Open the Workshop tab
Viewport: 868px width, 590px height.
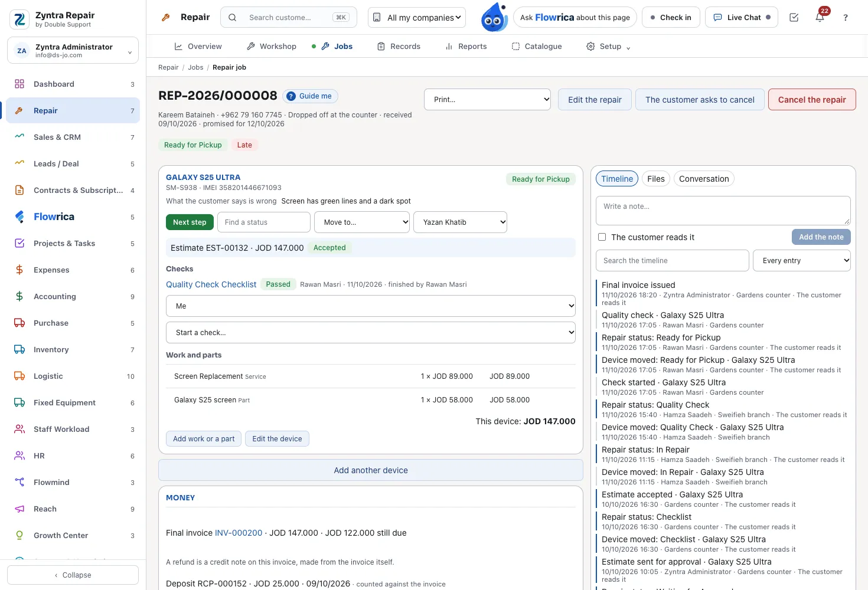tap(272, 46)
